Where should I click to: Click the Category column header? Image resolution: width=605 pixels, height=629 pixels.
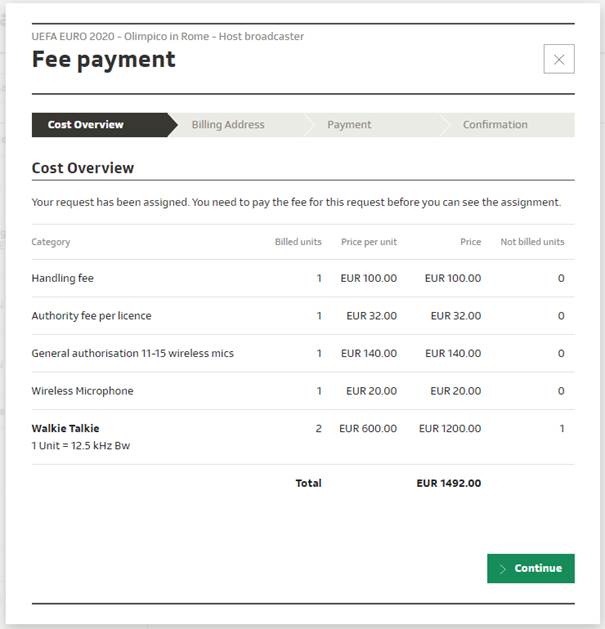tap(51, 242)
